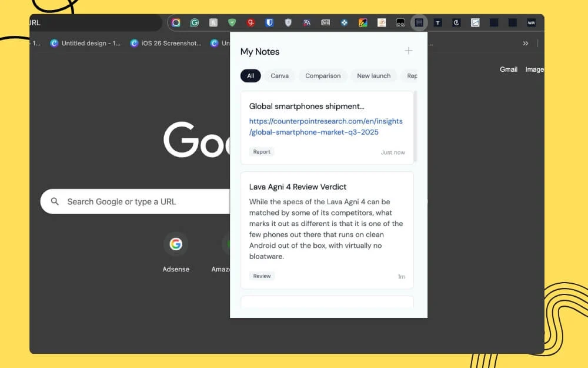Expand the bookmarks overflow chevron

(x=526, y=43)
